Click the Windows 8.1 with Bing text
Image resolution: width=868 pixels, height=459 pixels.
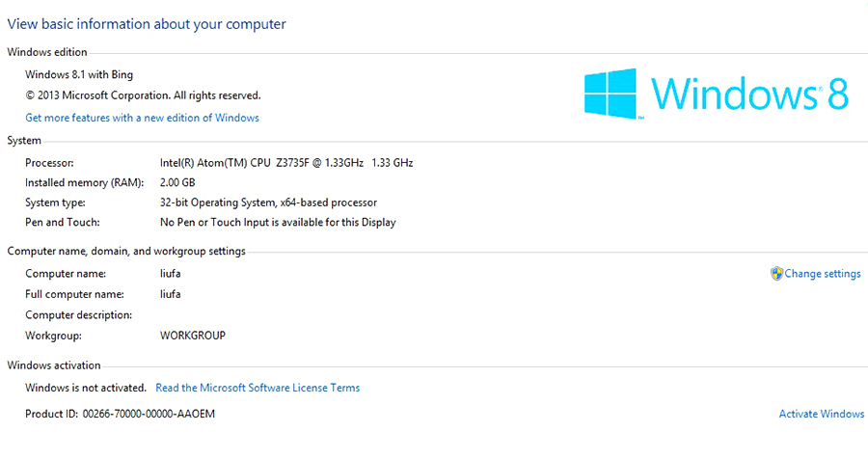coord(79,74)
